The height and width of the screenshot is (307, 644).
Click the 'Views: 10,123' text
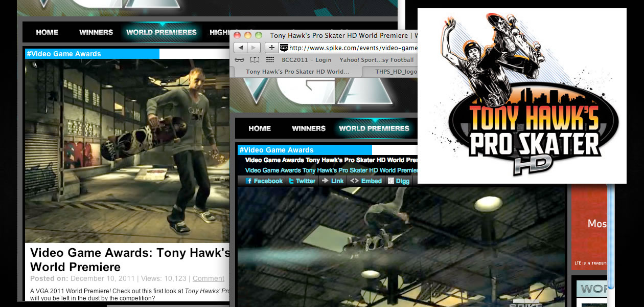click(x=163, y=278)
